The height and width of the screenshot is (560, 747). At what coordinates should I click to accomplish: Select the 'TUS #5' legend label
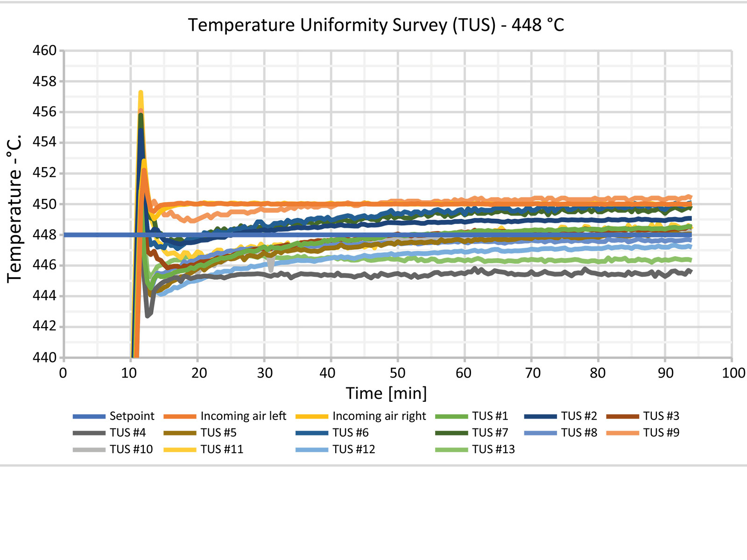pyautogui.click(x=218, y=433)
